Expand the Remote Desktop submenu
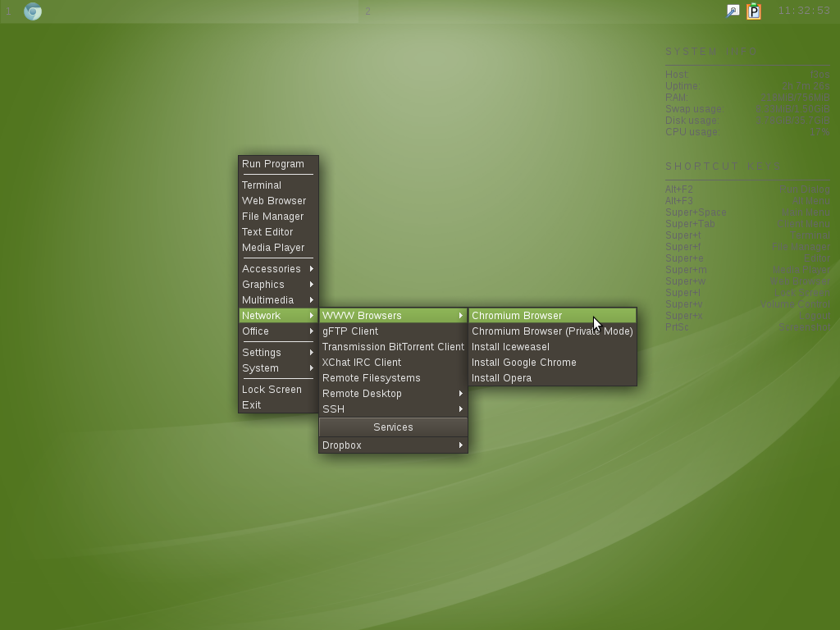 pos(393,393)
